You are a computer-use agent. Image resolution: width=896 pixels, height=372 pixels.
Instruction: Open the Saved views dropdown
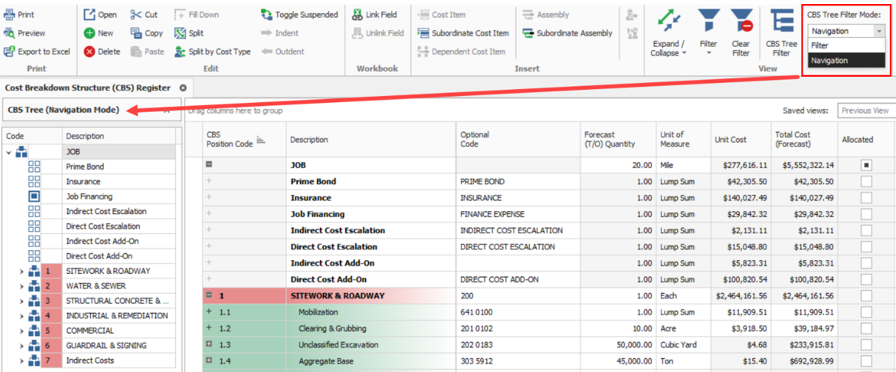coord(866,110)
